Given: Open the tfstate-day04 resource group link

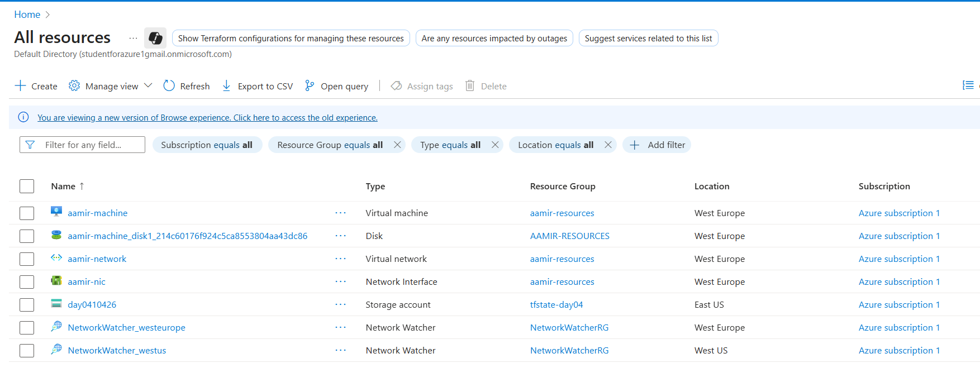Looking at the screenshot, I should 556,304.
